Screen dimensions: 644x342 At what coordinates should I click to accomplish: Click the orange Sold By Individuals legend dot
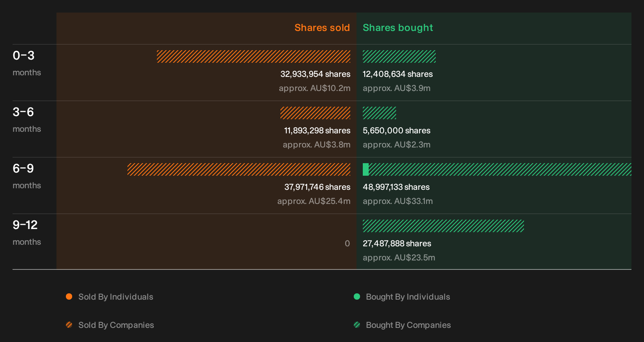[69, 297]
